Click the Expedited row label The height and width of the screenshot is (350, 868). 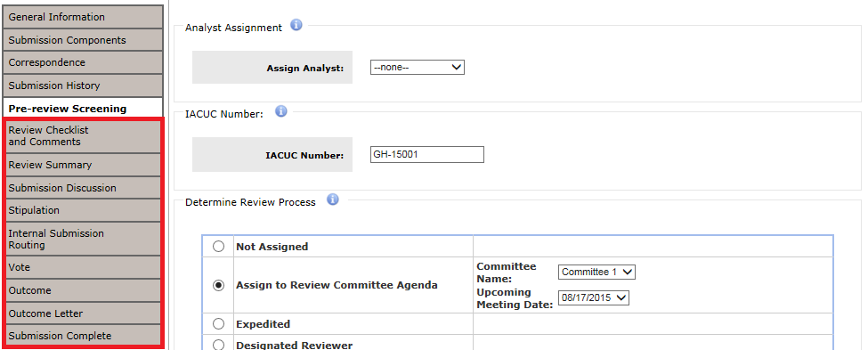263,324
